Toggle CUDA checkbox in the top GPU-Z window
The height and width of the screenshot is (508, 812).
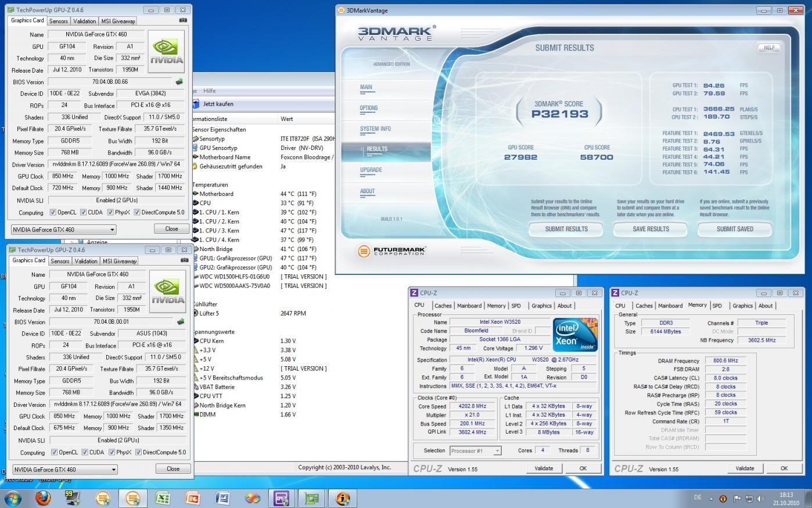coord(83,212)
